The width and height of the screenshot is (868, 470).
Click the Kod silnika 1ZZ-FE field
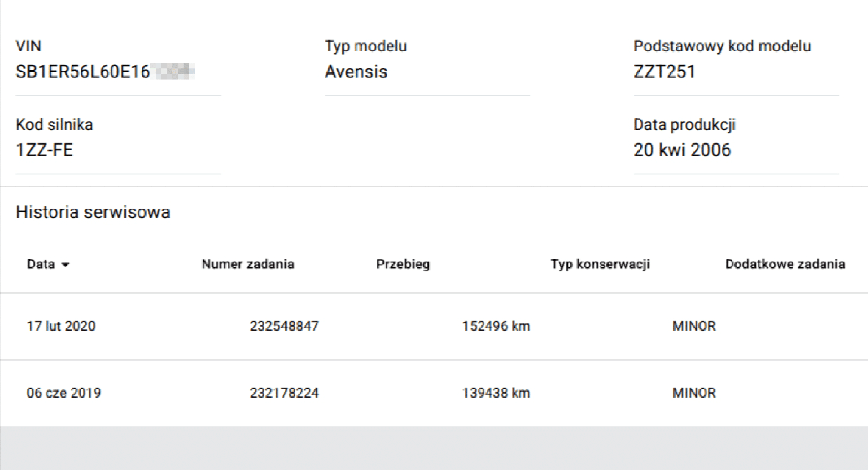click(x=45, y=150)
